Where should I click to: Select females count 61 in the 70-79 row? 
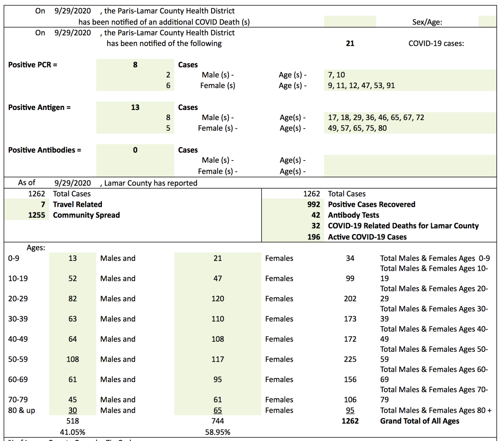(x=218, y=400)
